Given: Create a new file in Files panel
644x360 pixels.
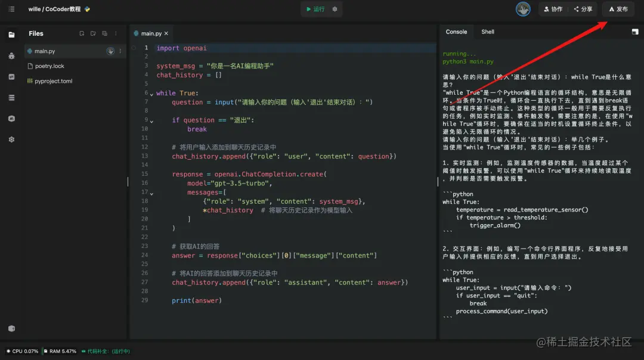Looking at the screenshot, I should tap(82, 33).
